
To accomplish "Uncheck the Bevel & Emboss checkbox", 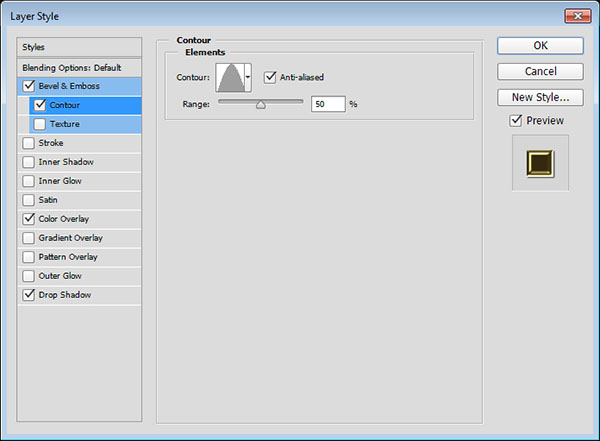I will (27, 86).
